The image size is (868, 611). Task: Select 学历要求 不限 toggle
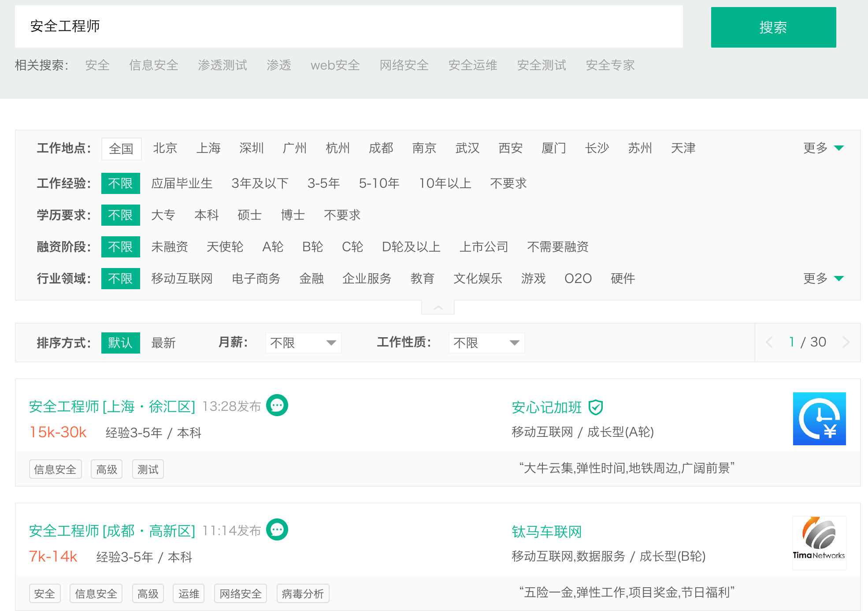click(122, 214)
